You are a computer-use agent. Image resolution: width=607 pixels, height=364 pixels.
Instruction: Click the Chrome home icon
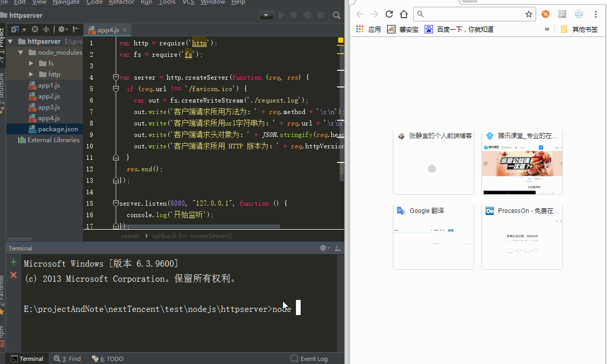point(404,14)
